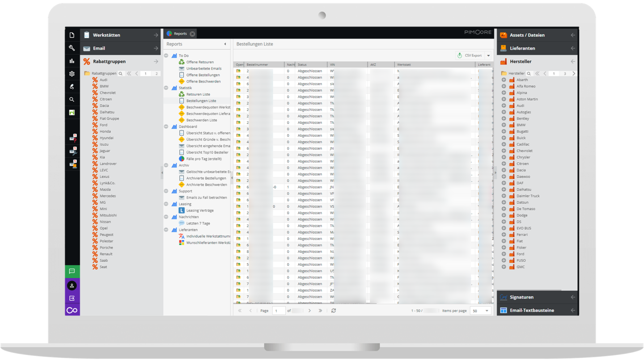The image size is (644, 362).
Task: Select the bar chart statistics icon
Action: click(72, 61)
